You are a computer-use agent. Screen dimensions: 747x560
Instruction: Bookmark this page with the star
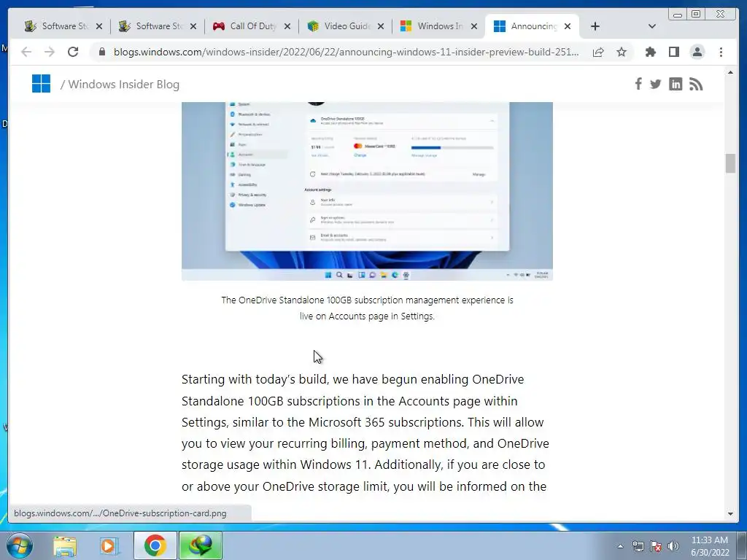pos(622,52)
